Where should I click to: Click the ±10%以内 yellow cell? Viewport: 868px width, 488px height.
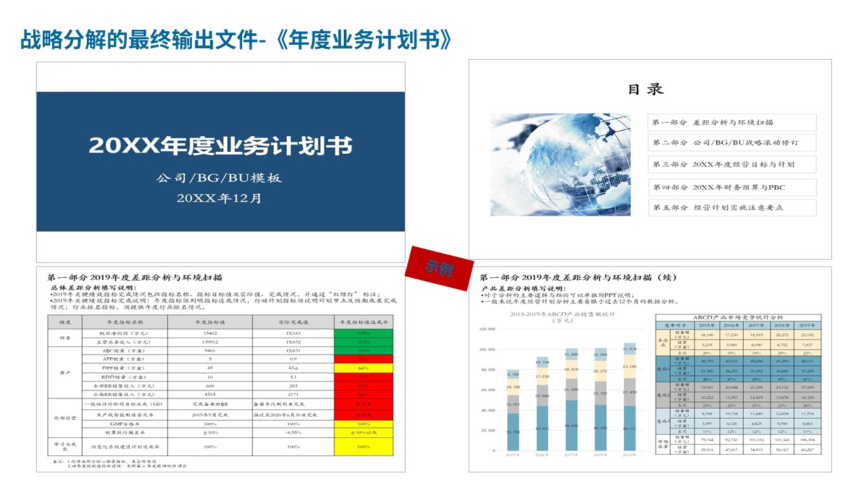(363, 432)
